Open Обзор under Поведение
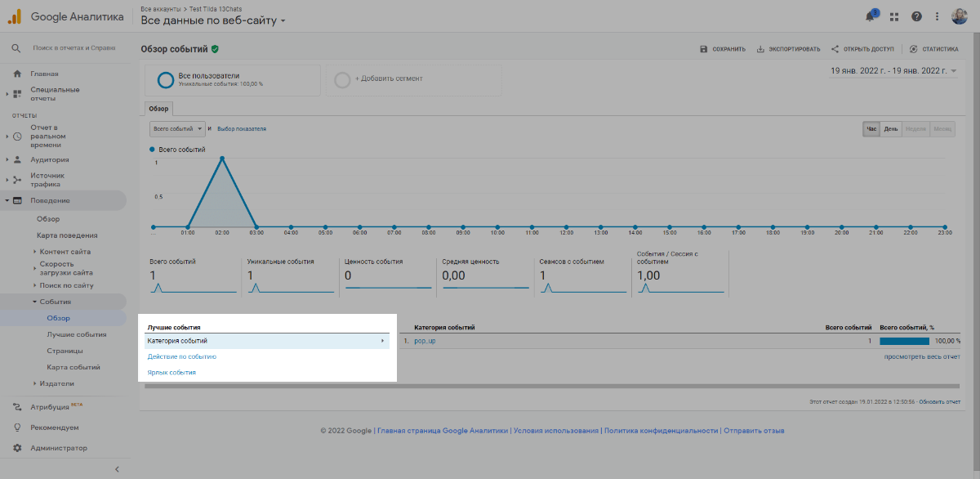The image size is (980, 479). pyautogui.click(x=48, y=219)
